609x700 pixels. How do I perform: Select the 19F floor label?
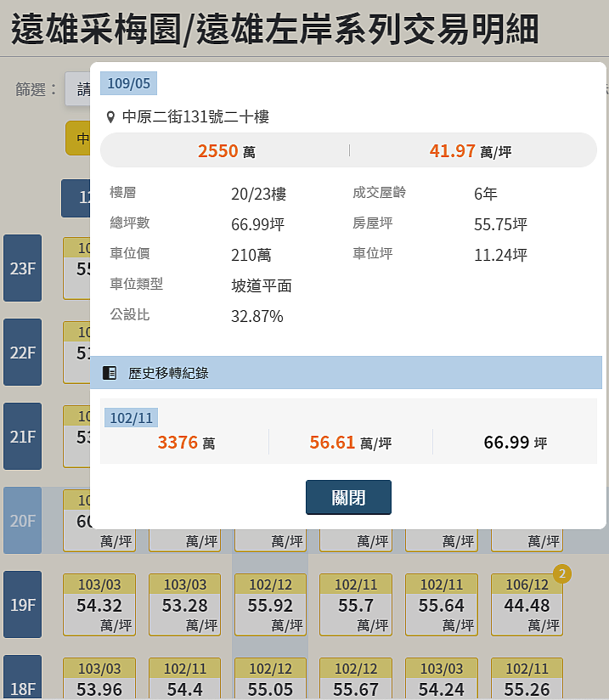[22, 605]
